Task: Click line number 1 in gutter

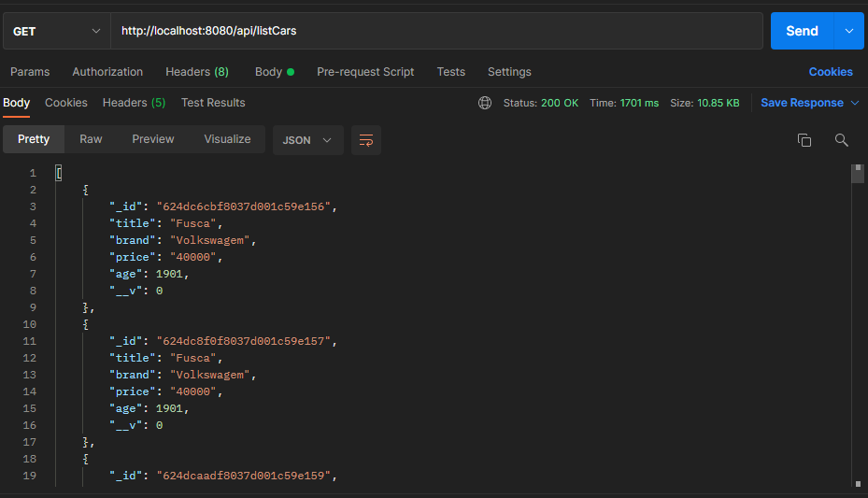Action: [33, 173]
